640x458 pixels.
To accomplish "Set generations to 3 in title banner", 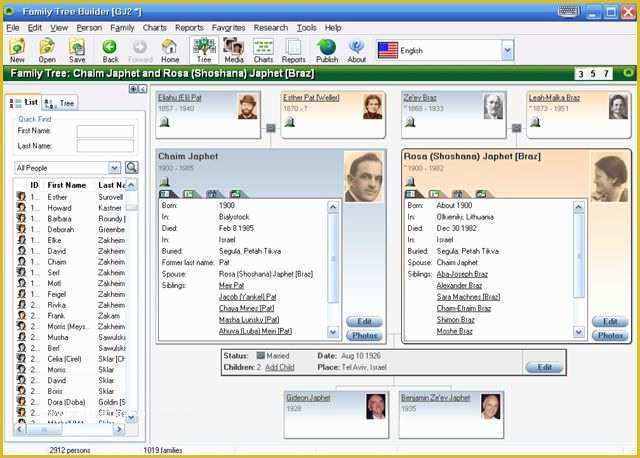I will pos(580,74).
